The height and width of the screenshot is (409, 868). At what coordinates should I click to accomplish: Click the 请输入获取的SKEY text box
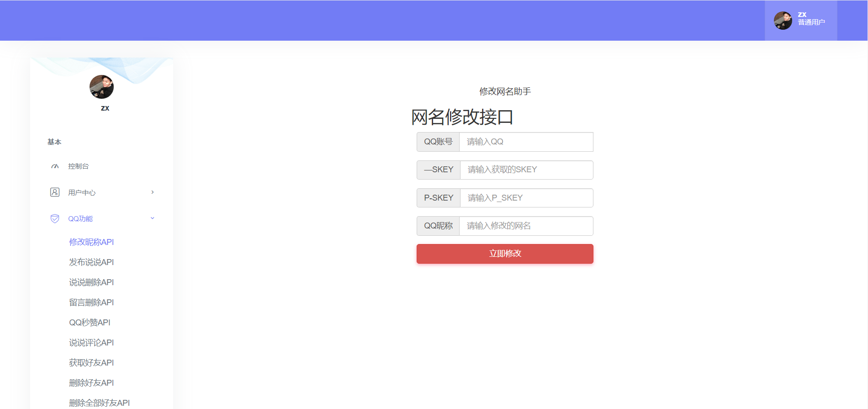coord(526,170)
